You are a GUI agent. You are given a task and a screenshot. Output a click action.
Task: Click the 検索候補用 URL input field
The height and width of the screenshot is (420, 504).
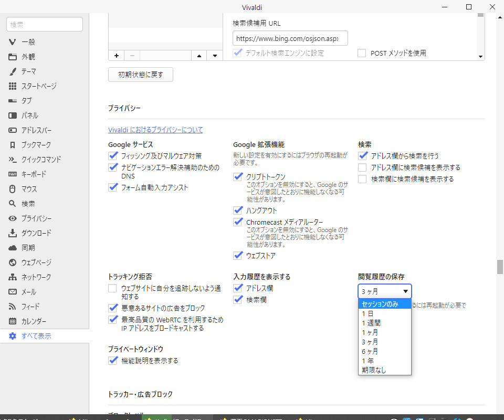(x=290, y=38)
